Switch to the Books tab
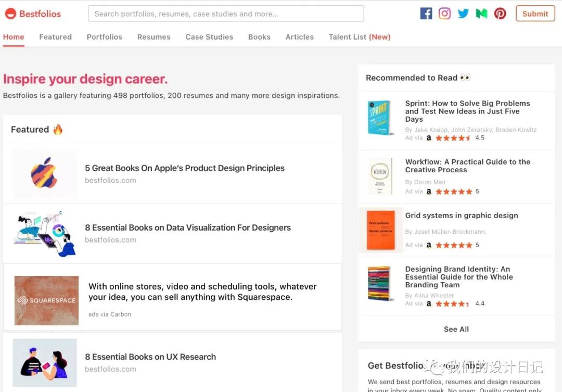Viewport: 562px width, 392px height. (259, 37)
